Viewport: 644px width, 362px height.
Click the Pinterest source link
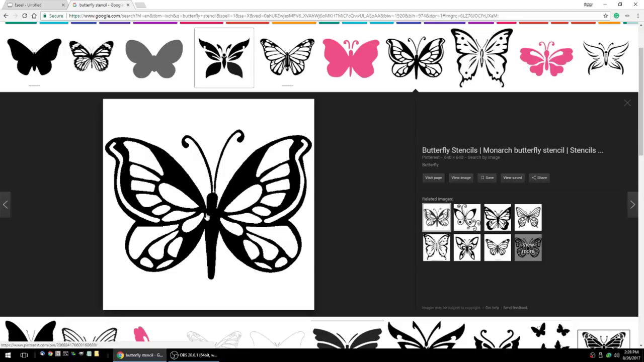(x=431, y=157)
